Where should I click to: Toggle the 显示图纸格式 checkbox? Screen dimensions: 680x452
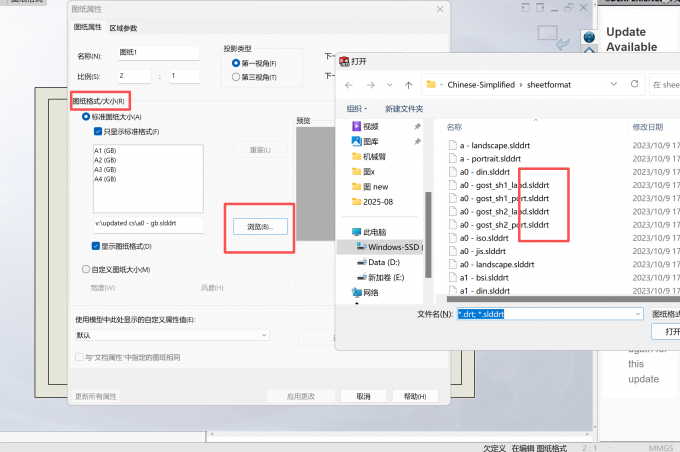tap(96, 246)
